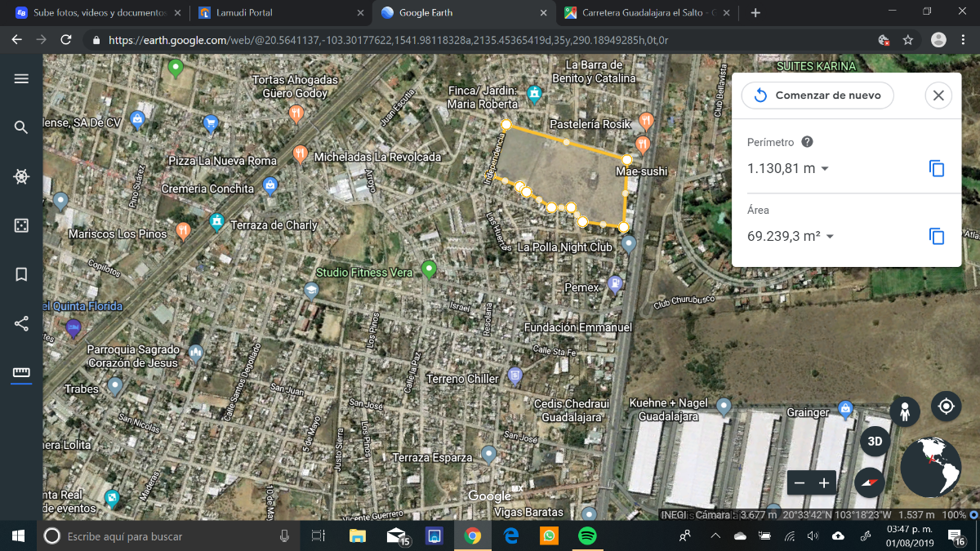The width and height of the screenshot is (980, 551).
Task: Copy the area value to clipboard
Action: coord(937,237)
